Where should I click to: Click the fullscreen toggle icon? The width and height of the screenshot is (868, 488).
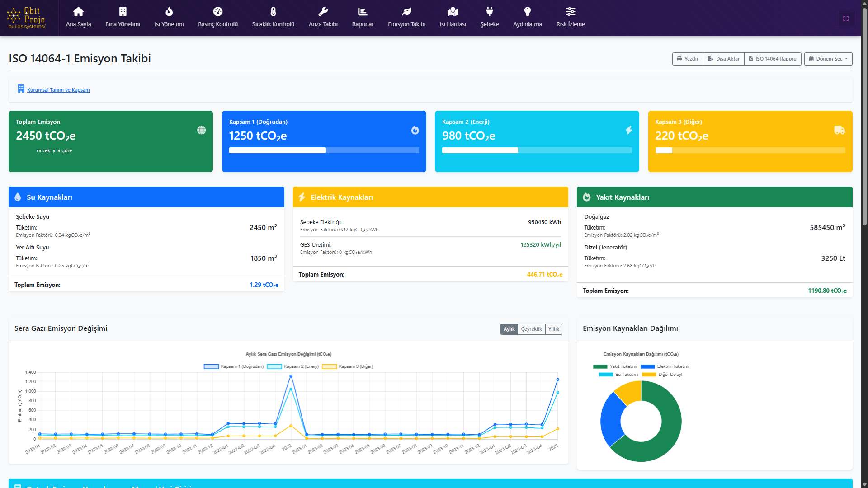pos(845,19)
